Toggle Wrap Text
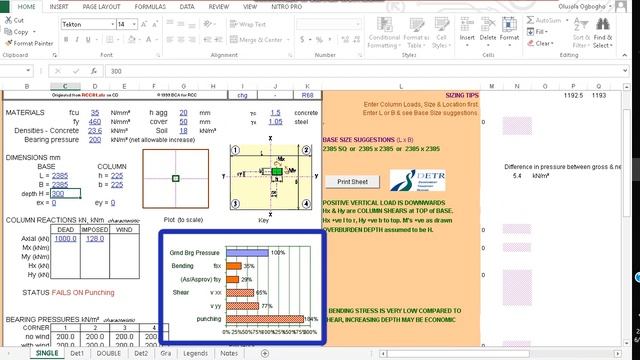The width and height of the screenshot is (640, 360). coord(248,24)
